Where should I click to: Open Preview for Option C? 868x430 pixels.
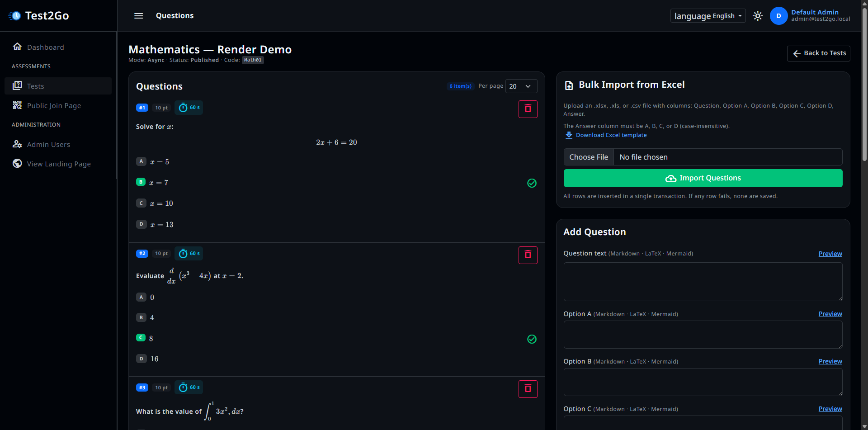[x=830, y=409]
